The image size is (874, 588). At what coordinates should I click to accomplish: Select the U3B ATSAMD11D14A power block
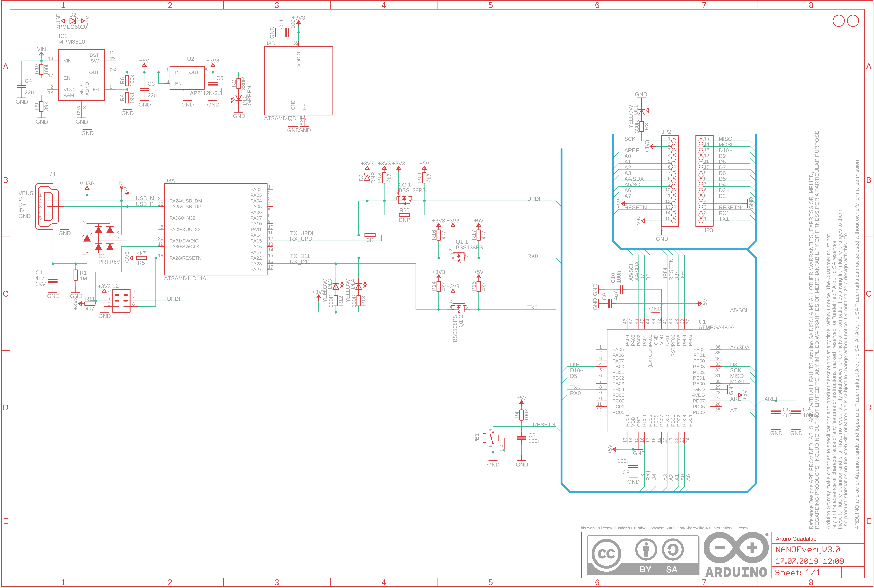[298, 81]
